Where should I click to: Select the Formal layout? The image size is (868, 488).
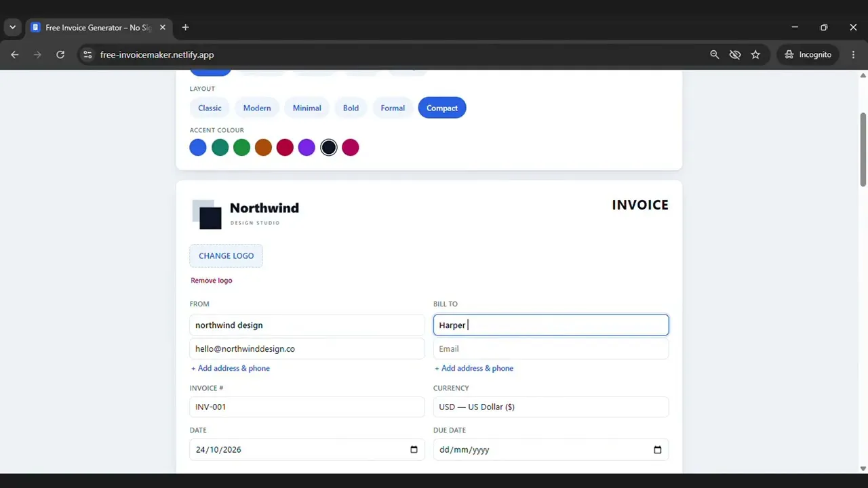coord(393,108)
